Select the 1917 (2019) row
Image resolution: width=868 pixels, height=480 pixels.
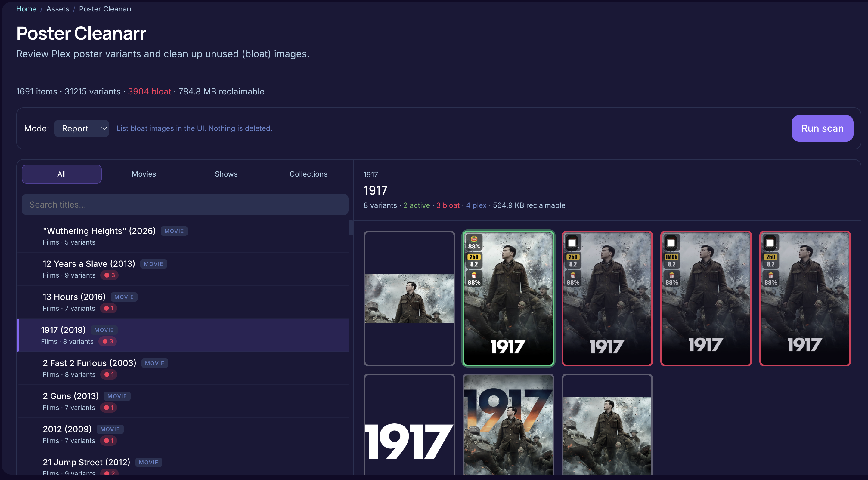183,335
